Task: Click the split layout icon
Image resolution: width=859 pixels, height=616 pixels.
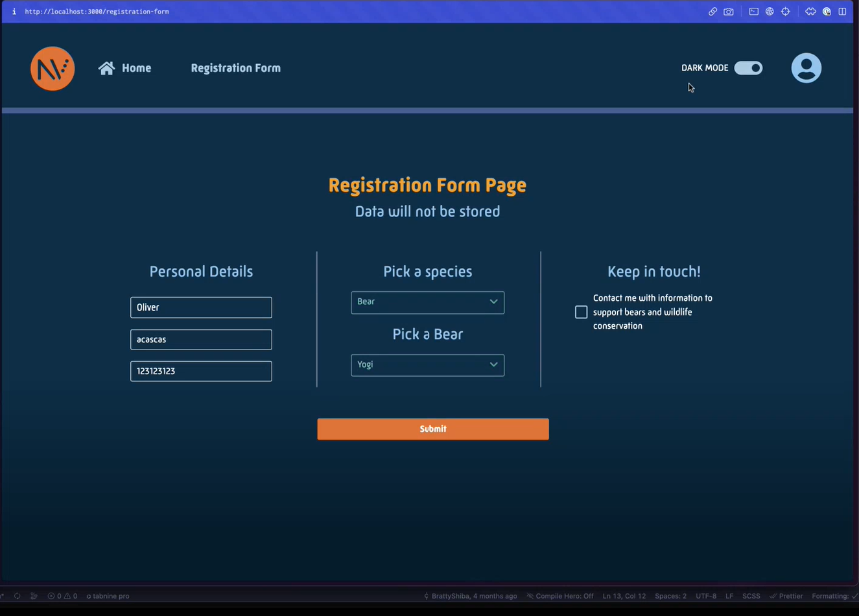Action: (x=842, y=12)
